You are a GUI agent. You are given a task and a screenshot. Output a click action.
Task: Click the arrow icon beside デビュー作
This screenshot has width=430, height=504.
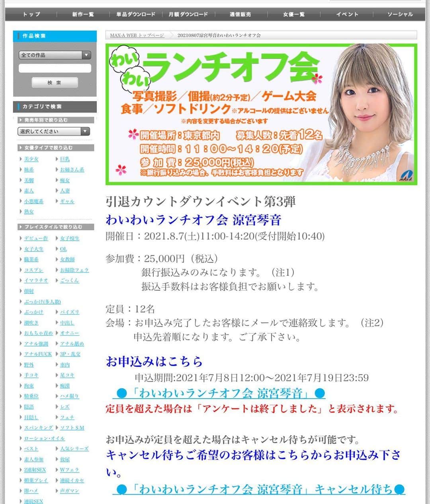(21, 238)
